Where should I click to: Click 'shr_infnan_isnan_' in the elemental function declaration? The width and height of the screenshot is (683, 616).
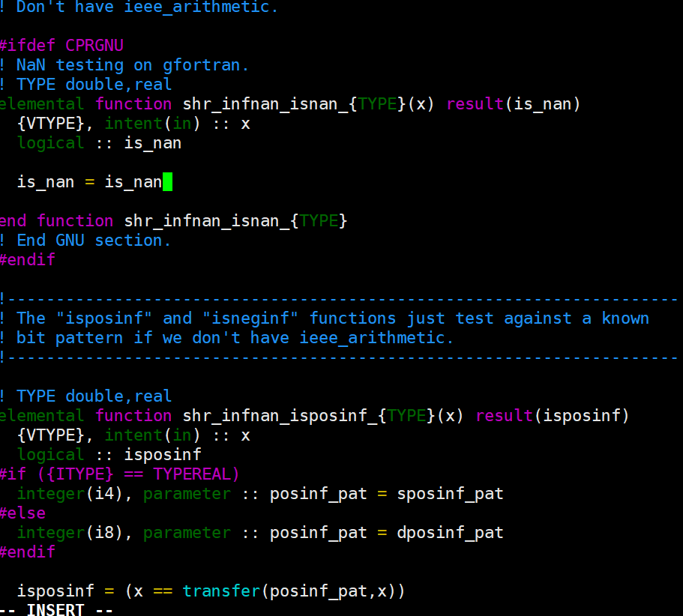pos(265,104)
